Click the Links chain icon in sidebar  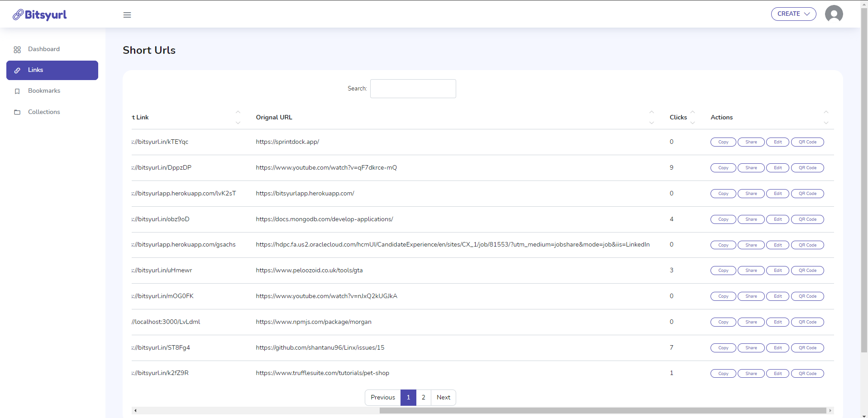[17, 71]
